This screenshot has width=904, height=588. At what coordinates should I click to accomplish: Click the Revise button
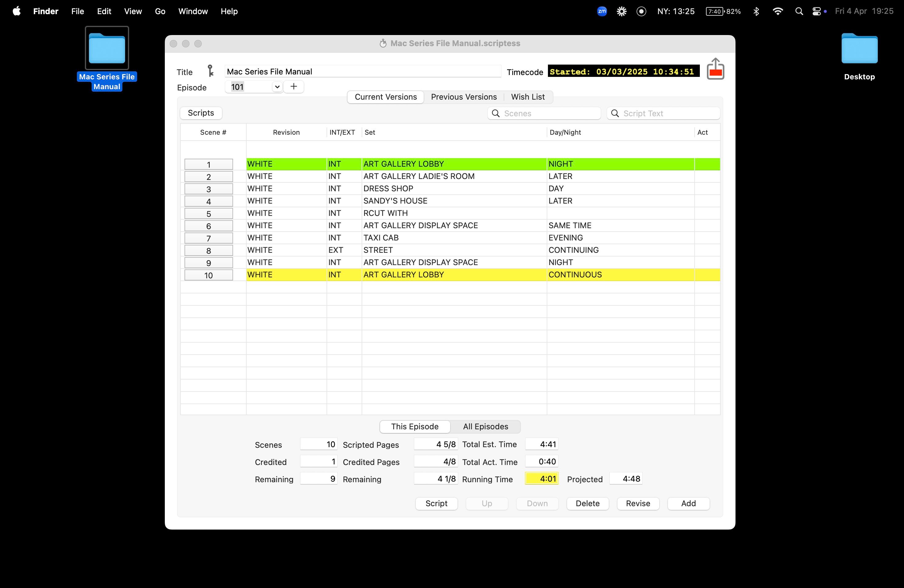(x=638, y=503)
